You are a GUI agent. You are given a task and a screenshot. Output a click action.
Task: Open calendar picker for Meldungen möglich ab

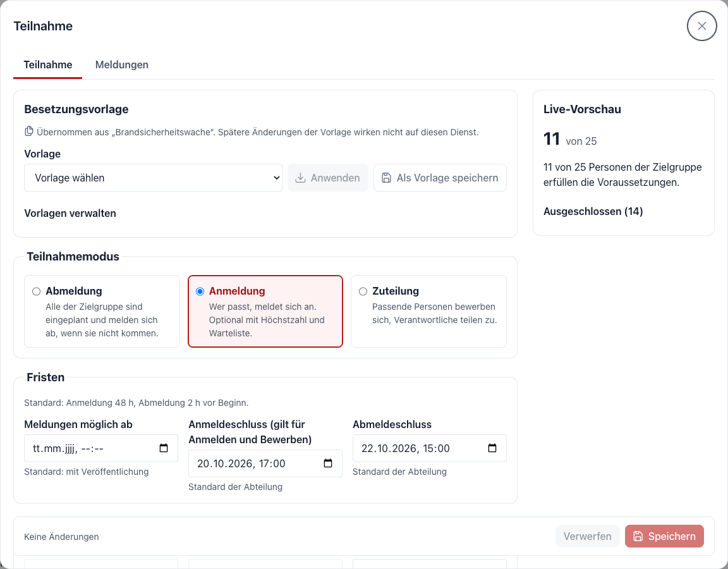(x=164, y=448)
